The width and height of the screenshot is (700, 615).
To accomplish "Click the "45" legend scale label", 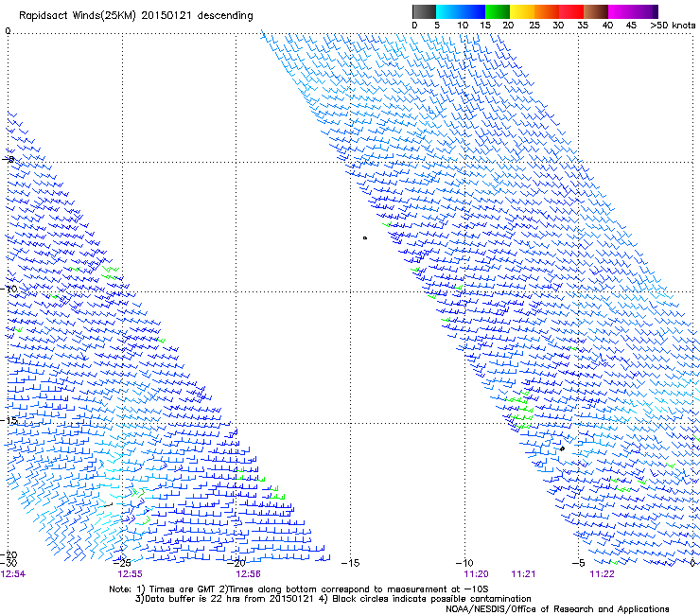I will [x=631, y=26].
